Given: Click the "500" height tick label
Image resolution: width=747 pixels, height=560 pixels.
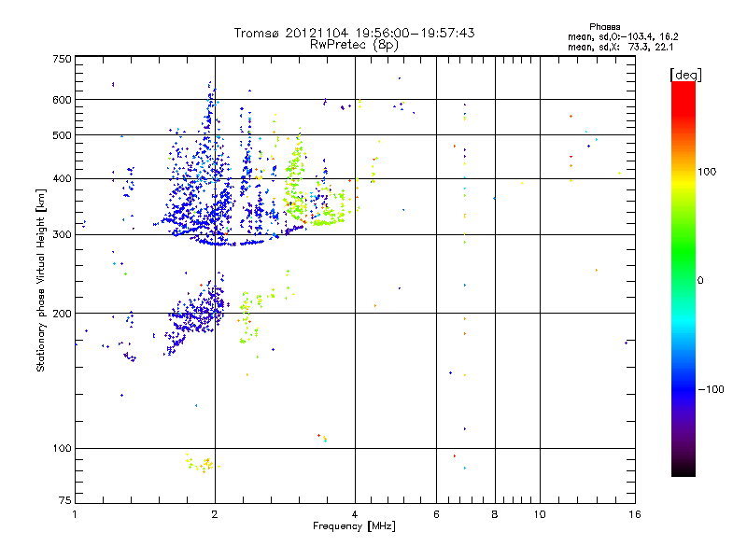Looking at the screenshot, I should point(63,135).
